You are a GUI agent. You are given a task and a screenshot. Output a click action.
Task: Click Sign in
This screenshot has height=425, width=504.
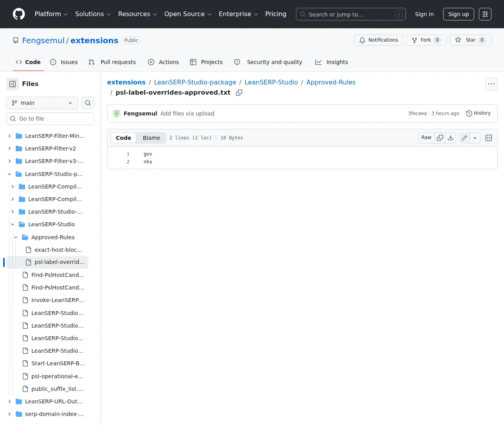pyautogui.click(x=424, y=14)
